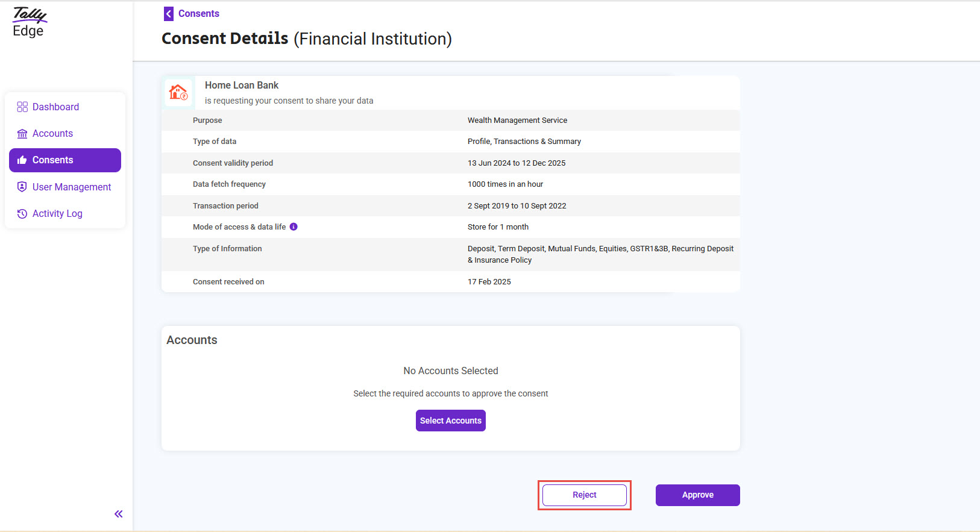980x532 pixels.
Task: Click the Home Loan Bank name text
Action: [x=242, y=86]
